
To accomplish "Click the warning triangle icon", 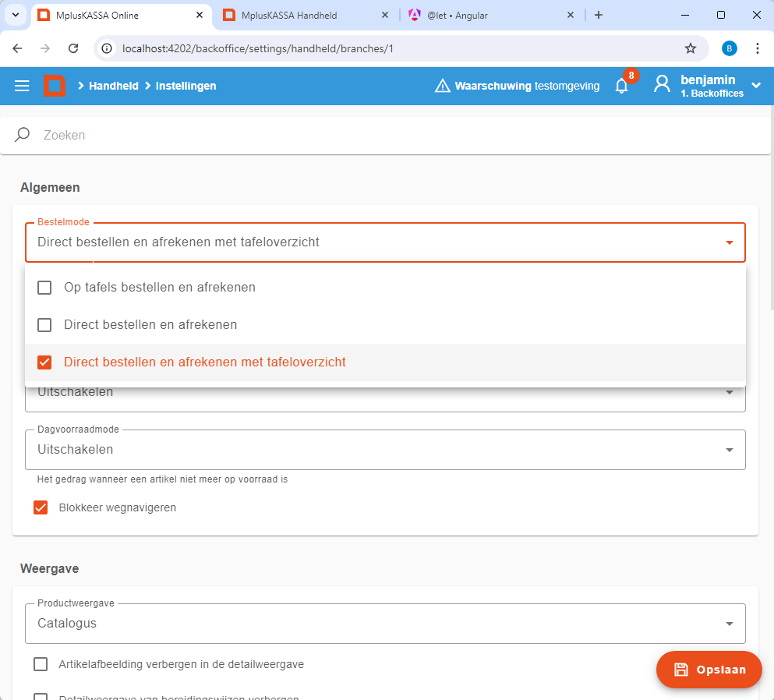I will 442,86.
